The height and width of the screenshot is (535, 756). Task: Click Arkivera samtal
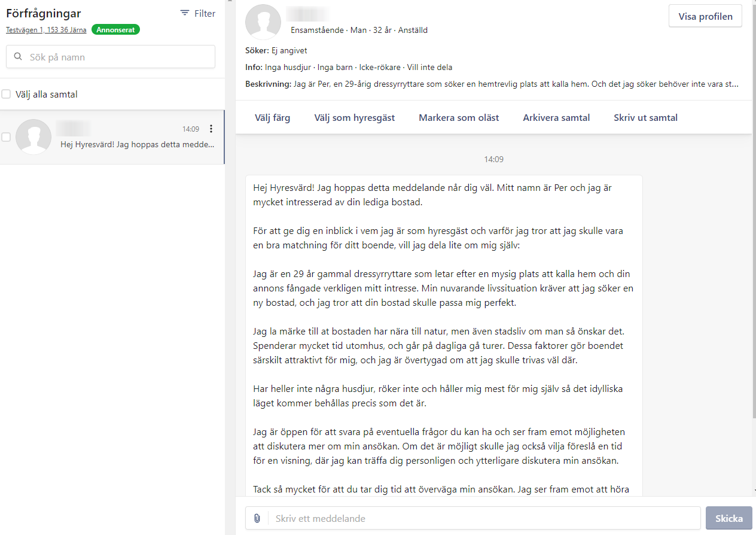pyautogui.click(x=556, y=118)
